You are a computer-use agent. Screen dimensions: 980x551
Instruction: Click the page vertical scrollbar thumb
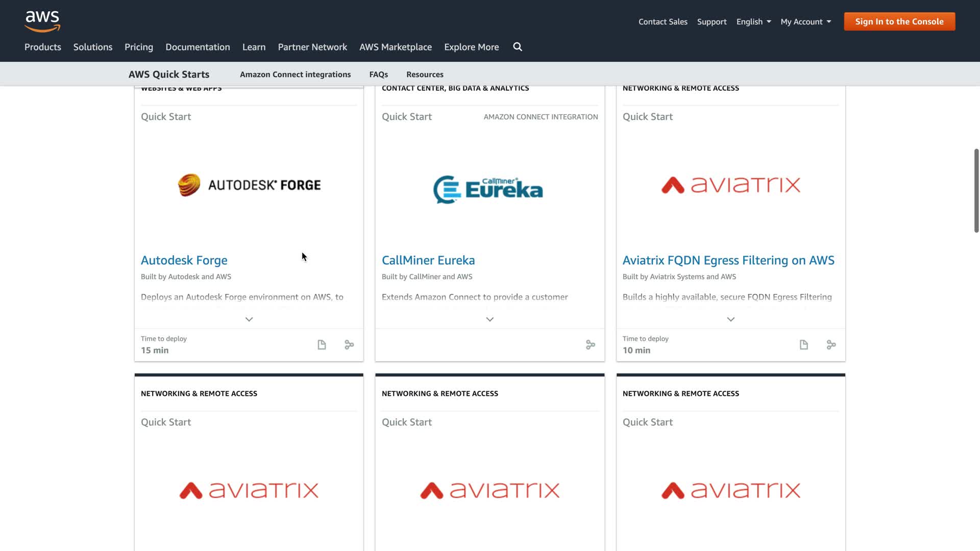tap(976, 190)
